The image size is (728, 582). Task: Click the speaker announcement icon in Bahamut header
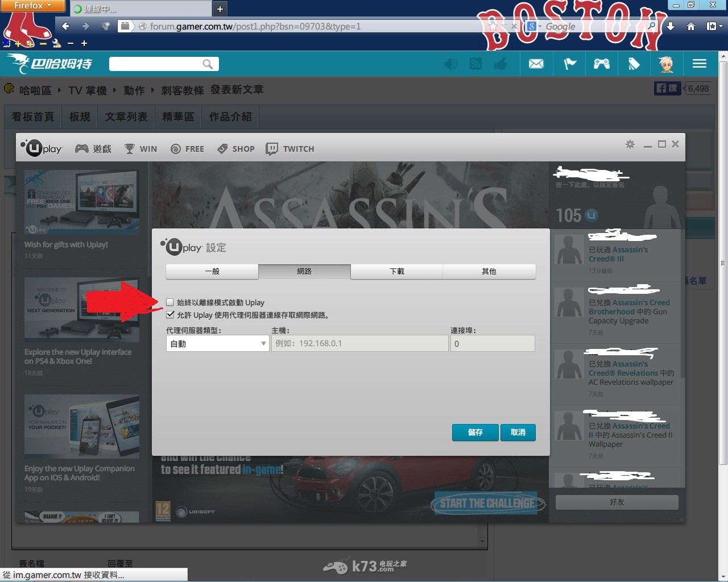(x=451, y=64)
